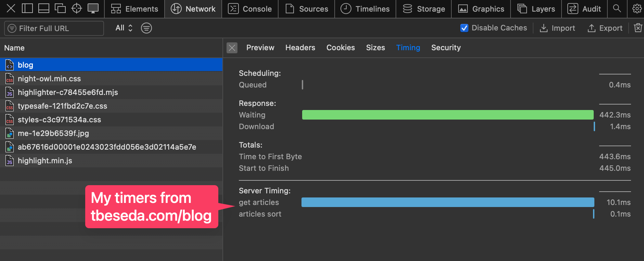This screenshot has width=644, height=261.
Task: Click the Import button
Action: pos(557,28)
